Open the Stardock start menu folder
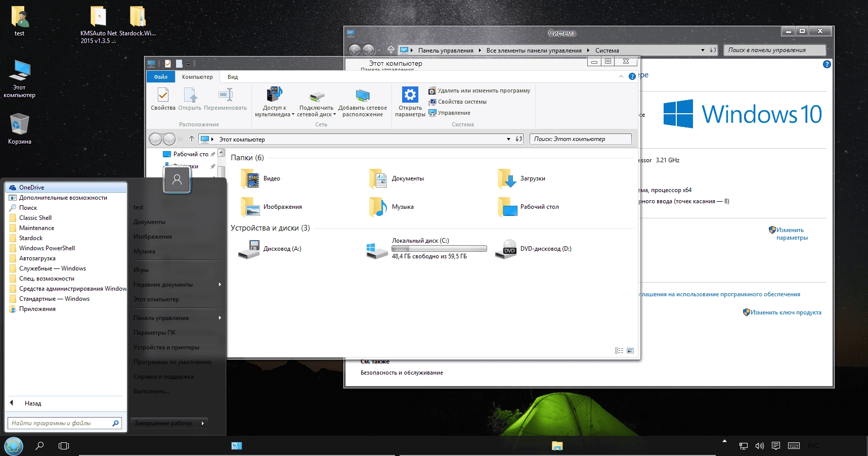The width and height of the screenshot is (868, 456). point(66,238)
